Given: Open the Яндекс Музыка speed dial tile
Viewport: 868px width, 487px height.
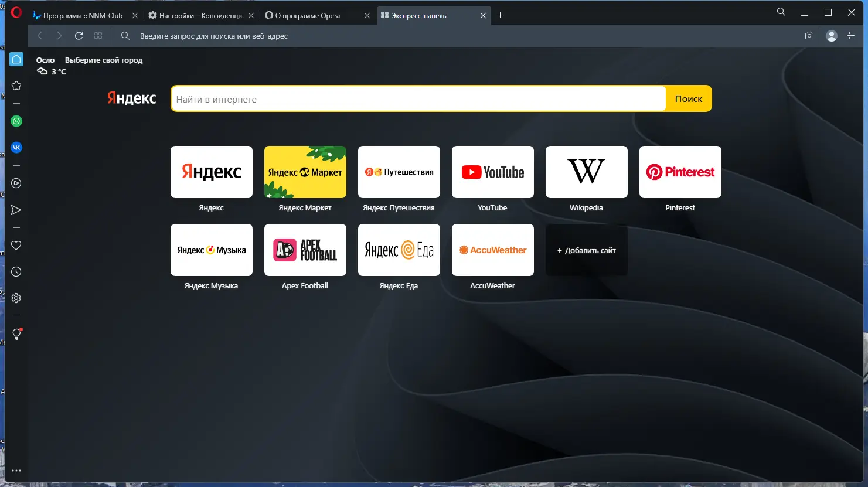Looking at the screenshot, I should tap(212, 250).
